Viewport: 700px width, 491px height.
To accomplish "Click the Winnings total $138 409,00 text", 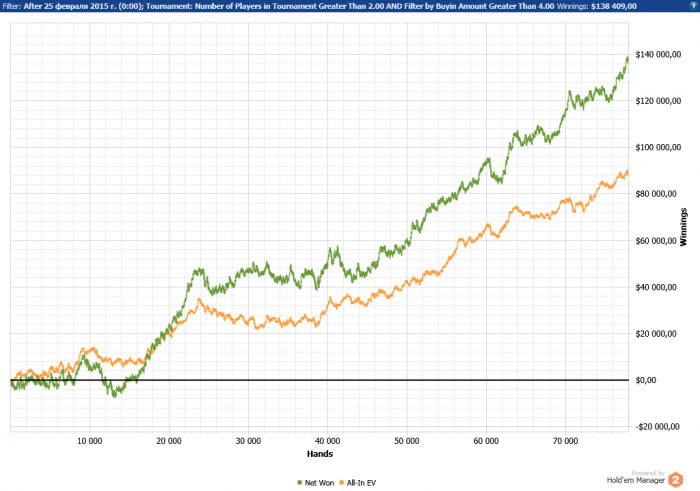I will pyautogui.click(x=614, y=6).
